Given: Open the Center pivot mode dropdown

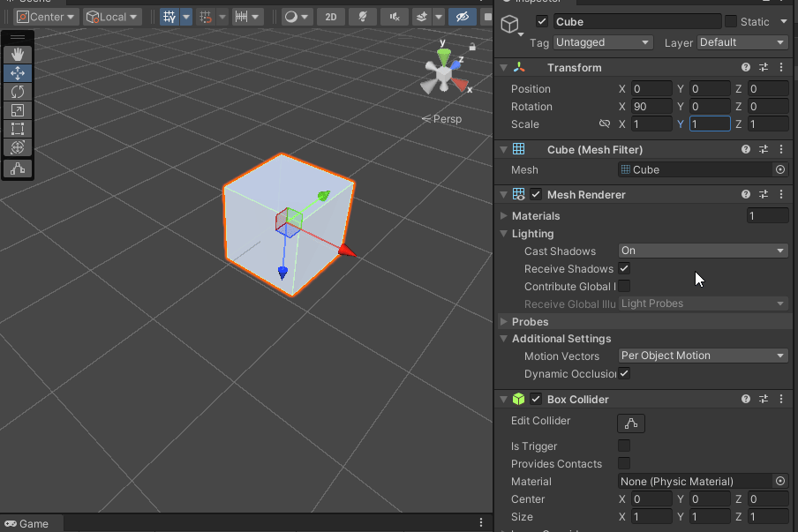Looking at the screenshot, I should pos(46,17).
